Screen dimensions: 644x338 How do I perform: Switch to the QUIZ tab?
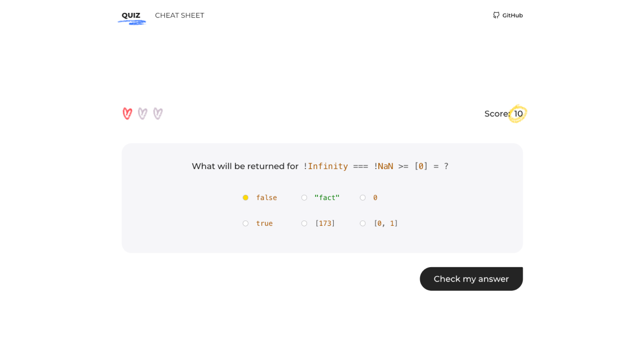(131, 15)
